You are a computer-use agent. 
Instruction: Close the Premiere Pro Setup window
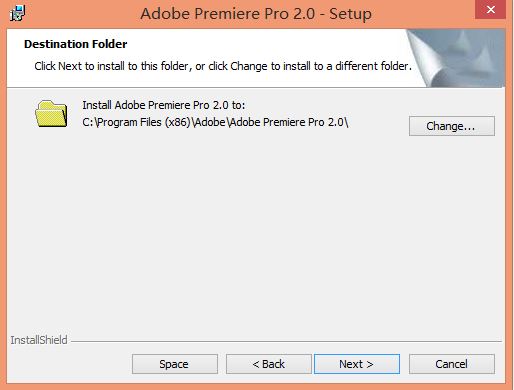click(490, 10)
